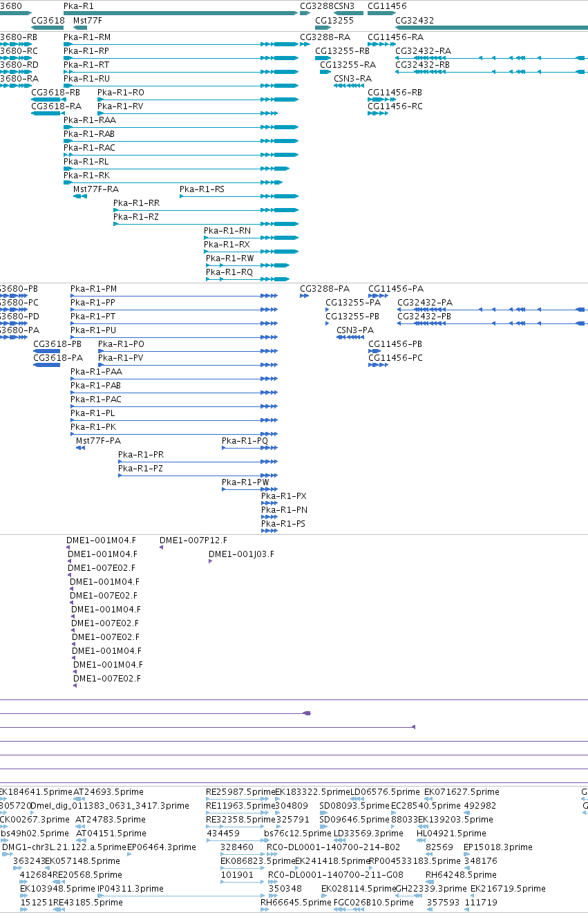The height and width of the screenshot is (913, 588).
Task: Click transcript CG13255-RB
Action: (x=343, y=51)
